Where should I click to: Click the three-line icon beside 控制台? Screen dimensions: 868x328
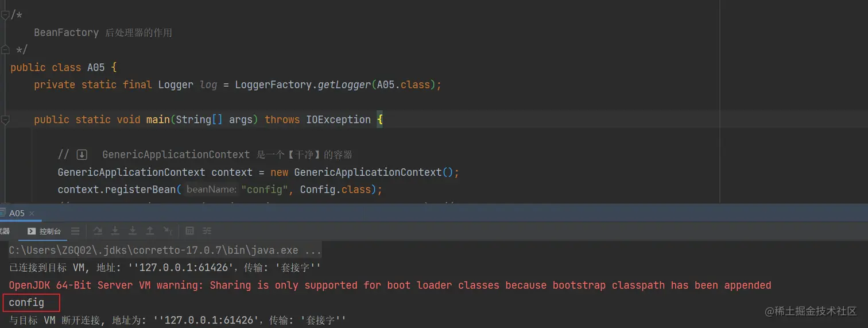coord(75,231)
